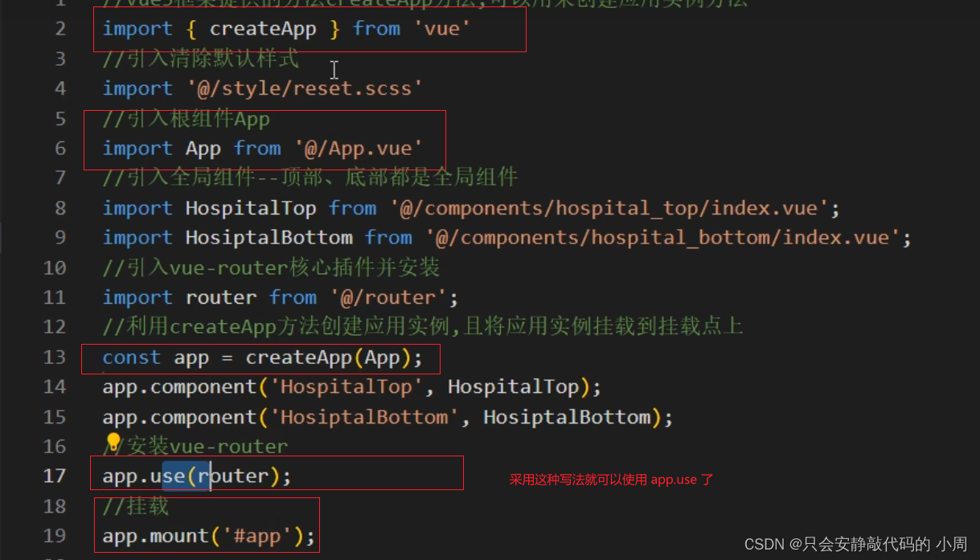Click the '@/App.vue' import path
The height and width of the screenshot is (560, 980).
coord(359,149)
